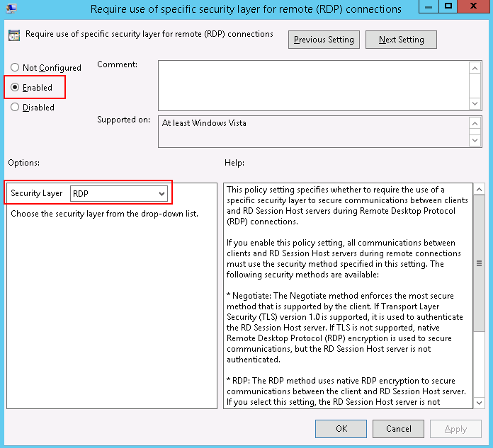Click Help pane scroll up arrow

(x=479, y=189)
